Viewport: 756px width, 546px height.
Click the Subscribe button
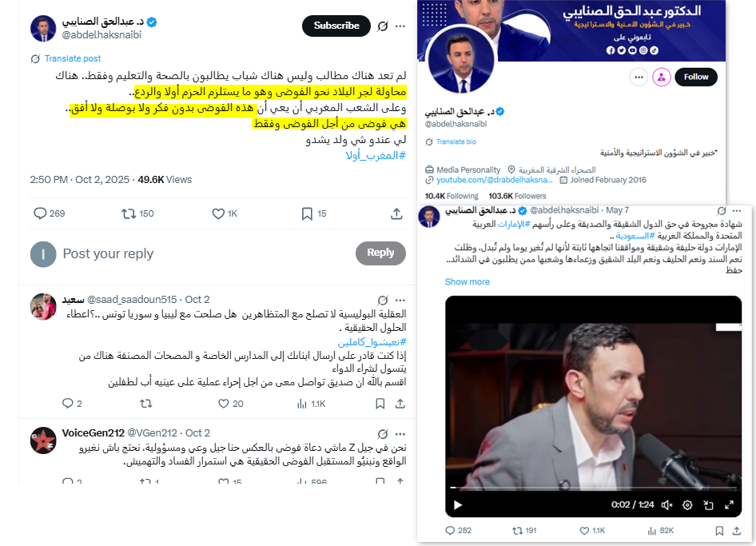point(336,26)
